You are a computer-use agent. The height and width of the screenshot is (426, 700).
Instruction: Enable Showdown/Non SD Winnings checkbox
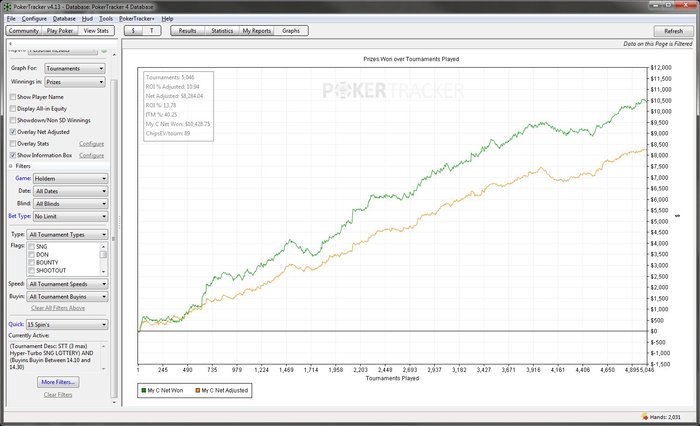(13, 120)
